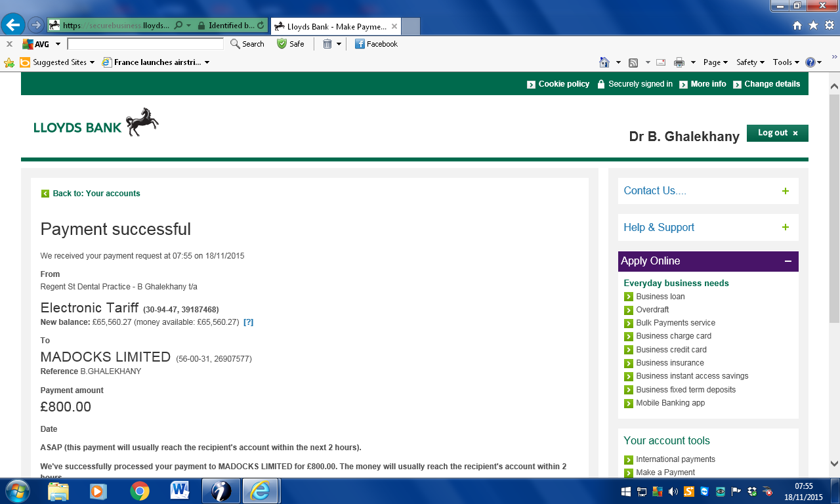
Task: Expand the Help & Support panel
Action: coord(786,228)
